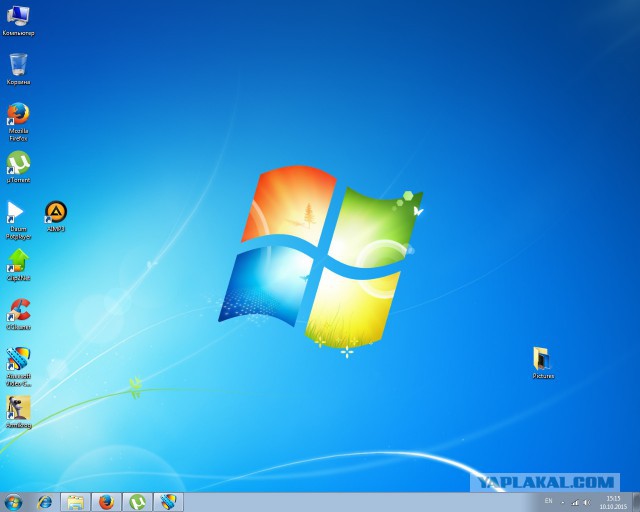This screenshot has width=640, height=512.
Task: Select the Mozilla Firefox desktop shortcut
Action: click(x=18, y=121)
